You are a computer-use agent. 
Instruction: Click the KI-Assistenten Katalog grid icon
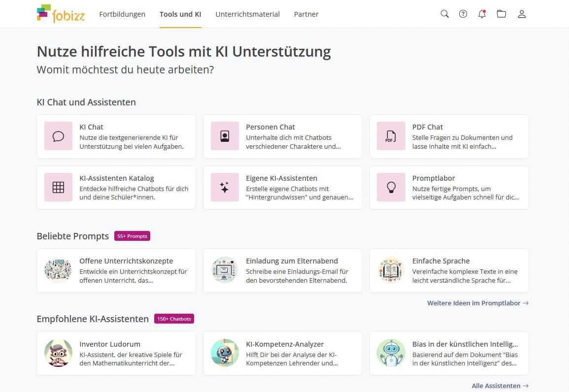tap(59, 188)
